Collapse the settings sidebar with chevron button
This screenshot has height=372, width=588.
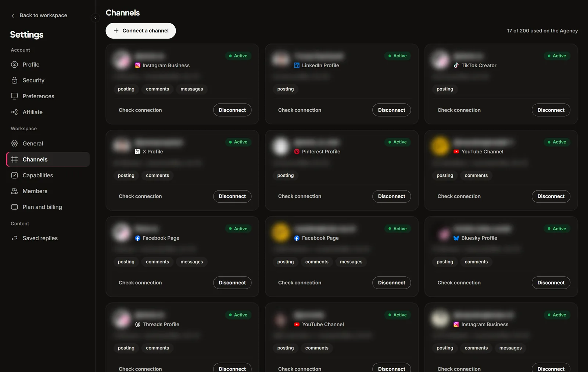click(x=95, y=18)
